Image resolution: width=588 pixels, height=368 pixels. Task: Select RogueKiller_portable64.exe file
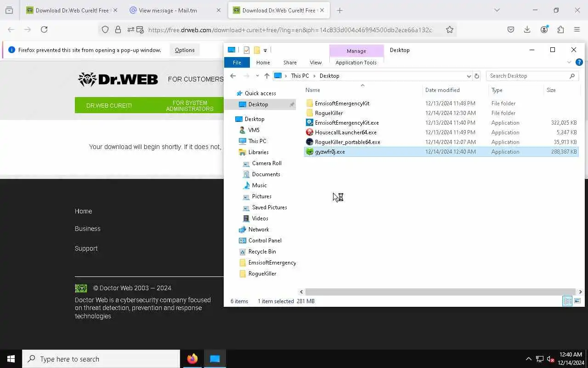pyautogui.click(x=347, y=142)
